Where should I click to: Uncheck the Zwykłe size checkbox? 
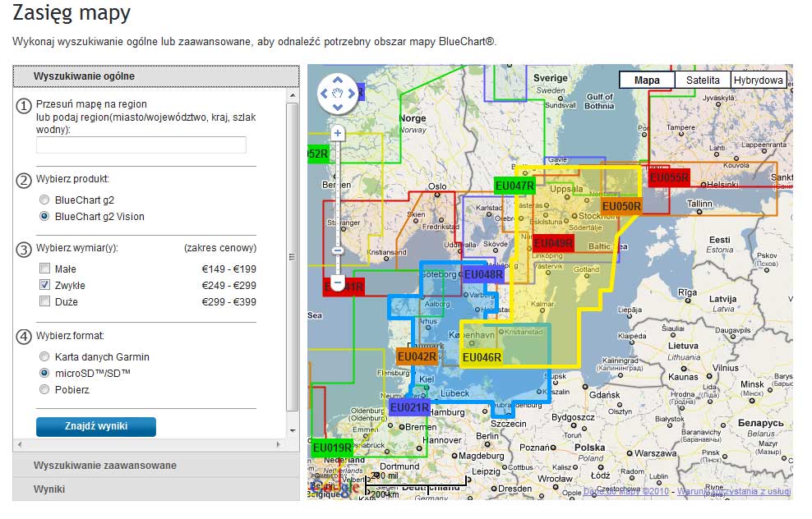[44, 285]
